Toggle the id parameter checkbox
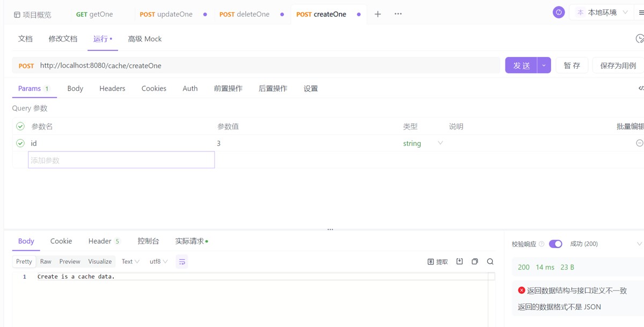Screen dimensions: 644x327 [x=20, y=143]
